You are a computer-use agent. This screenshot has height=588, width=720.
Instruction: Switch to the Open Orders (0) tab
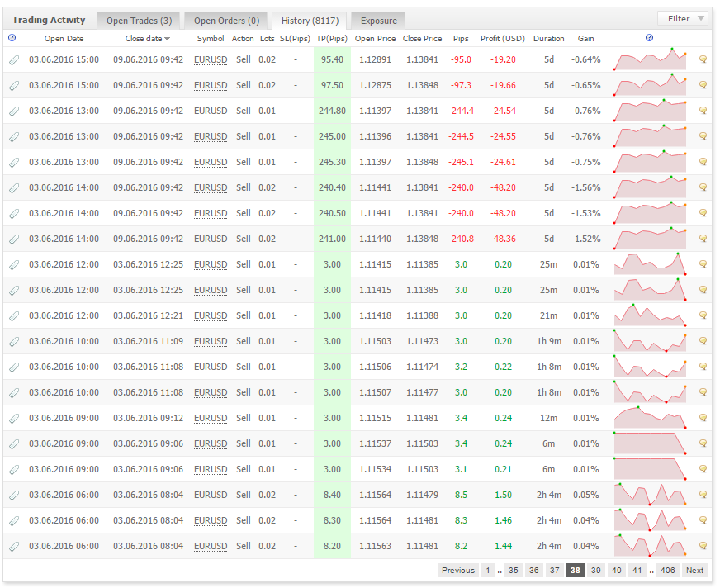coord(226,21)
